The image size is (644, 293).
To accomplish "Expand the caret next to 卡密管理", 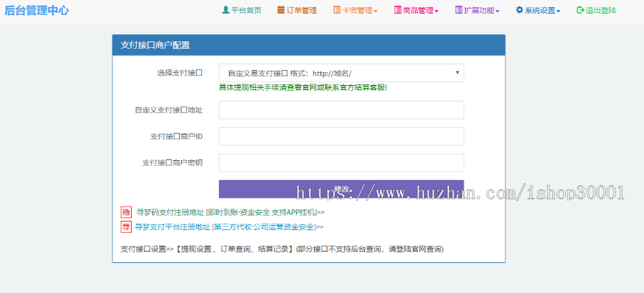I will tap(376, 11).
